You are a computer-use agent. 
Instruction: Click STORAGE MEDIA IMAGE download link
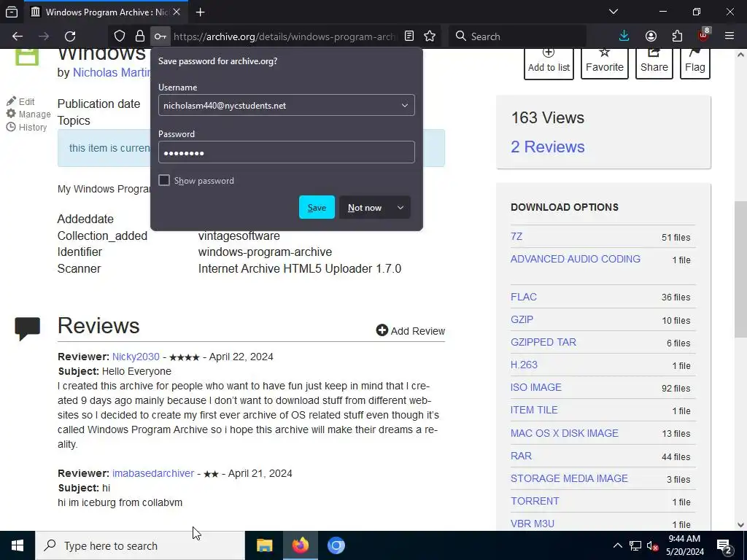click(x=569, y=478)
